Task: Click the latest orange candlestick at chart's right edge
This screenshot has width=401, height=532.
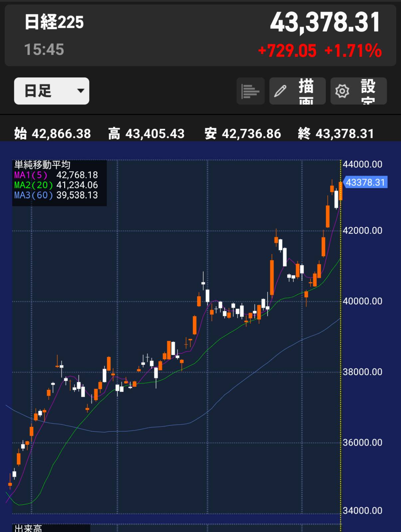Action: pyautogui.click(x=340, y=191)
